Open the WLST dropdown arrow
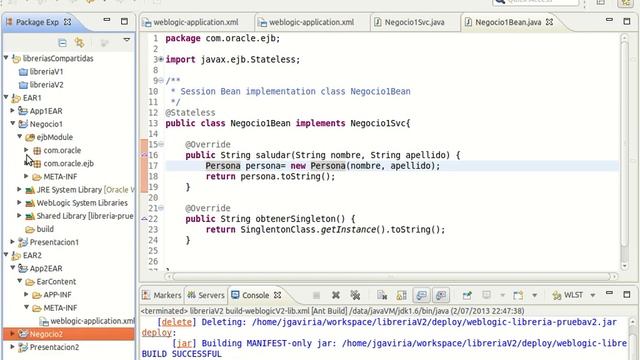 pos(593,295)
